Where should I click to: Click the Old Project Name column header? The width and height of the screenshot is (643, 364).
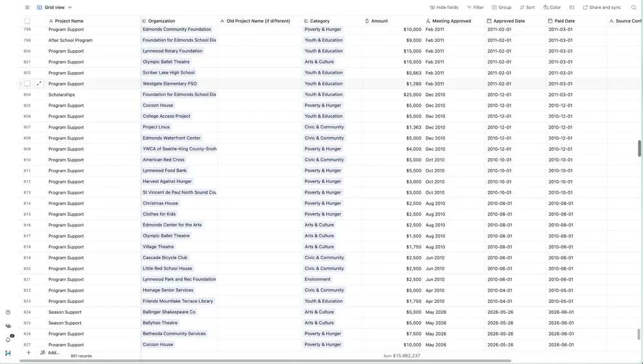(x=259, y=21)
